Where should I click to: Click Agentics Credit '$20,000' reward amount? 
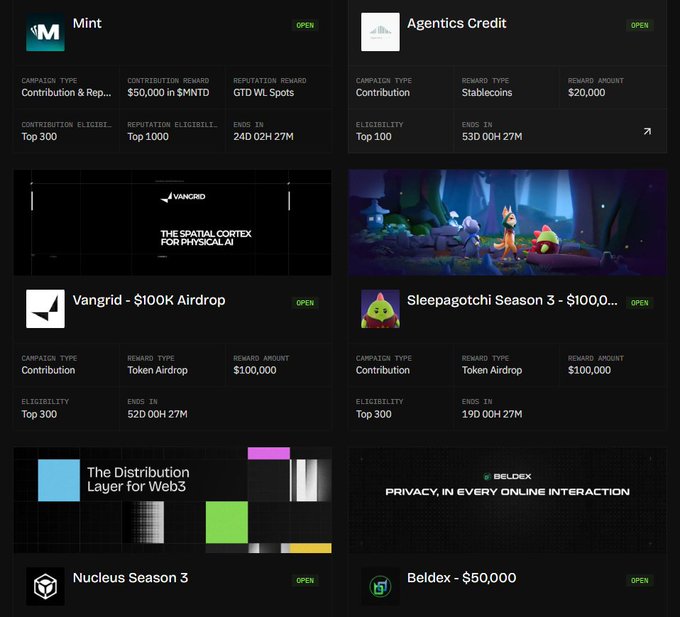(x=587, y=92)
